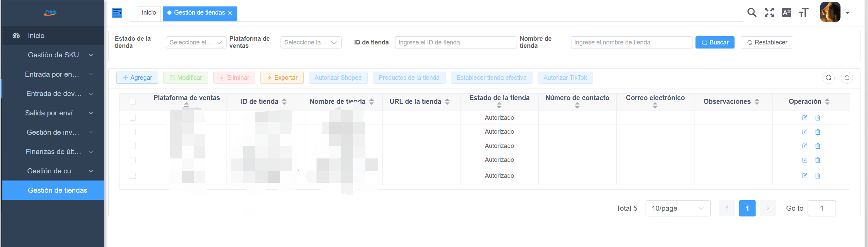Collapse the sidebar with the hamburger icon
The width and height of the screenshot is (868, 247).
tap(117, 13)
